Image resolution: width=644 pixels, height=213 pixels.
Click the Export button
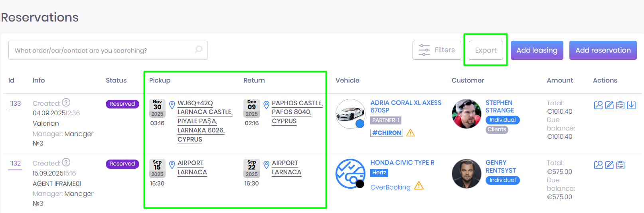point(486,50)
